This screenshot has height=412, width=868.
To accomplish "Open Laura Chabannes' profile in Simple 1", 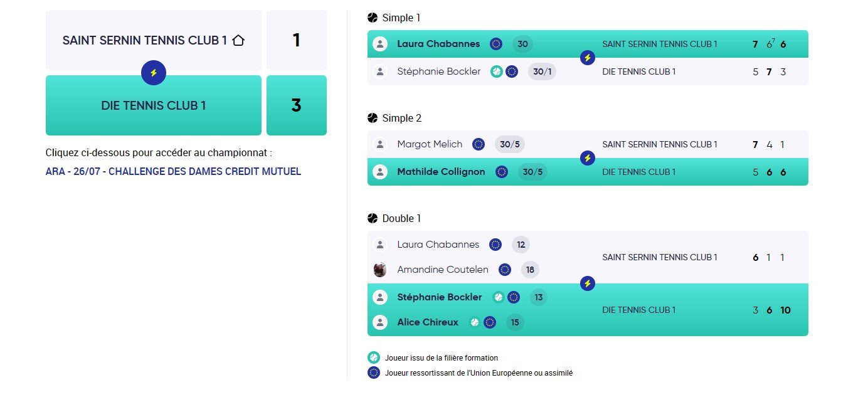I will click(x=438, y=44).
